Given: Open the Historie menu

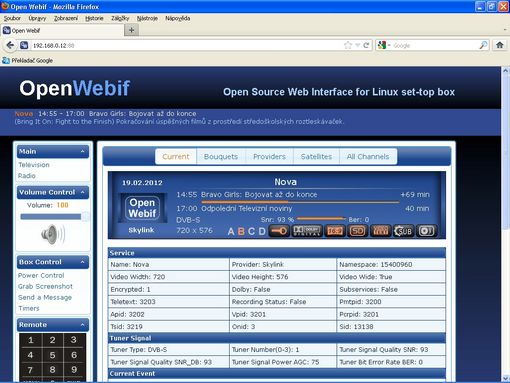Looking at the screenshot, I should 94,18.
